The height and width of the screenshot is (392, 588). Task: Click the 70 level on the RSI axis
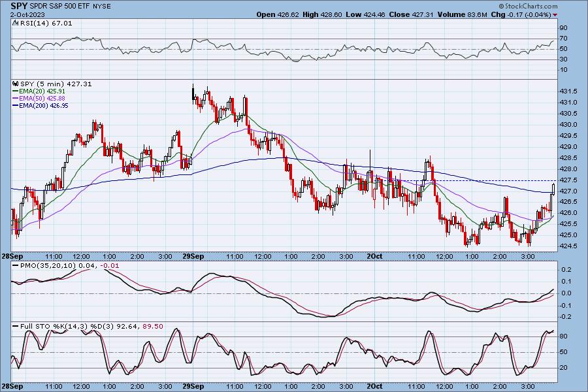coord(563,39)
